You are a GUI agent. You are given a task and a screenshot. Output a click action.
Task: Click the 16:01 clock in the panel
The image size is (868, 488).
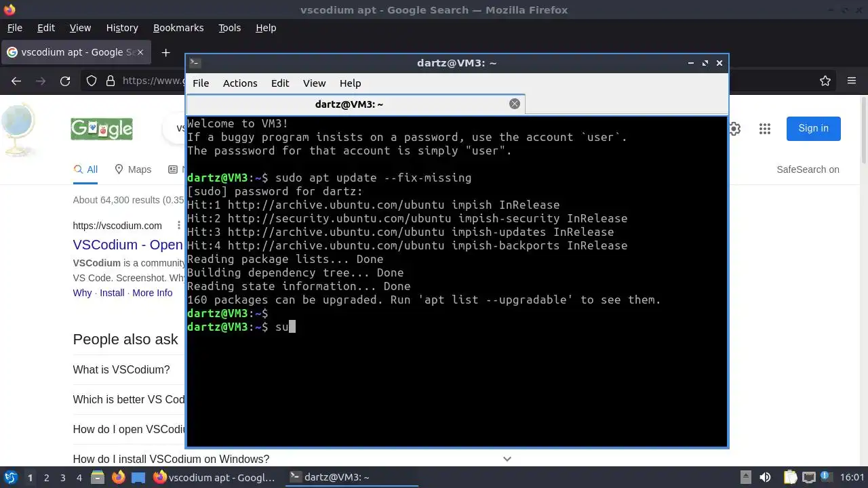click(x=852, y=477)
